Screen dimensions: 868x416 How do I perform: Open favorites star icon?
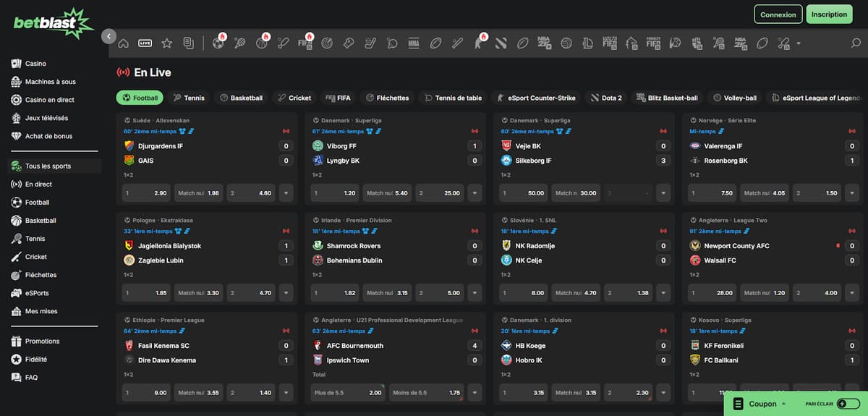[x=167, y=43]
